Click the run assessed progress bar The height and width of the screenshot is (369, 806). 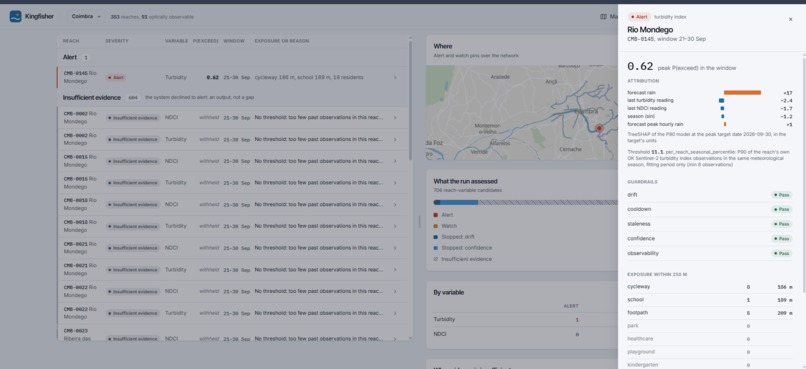(525, 202)
